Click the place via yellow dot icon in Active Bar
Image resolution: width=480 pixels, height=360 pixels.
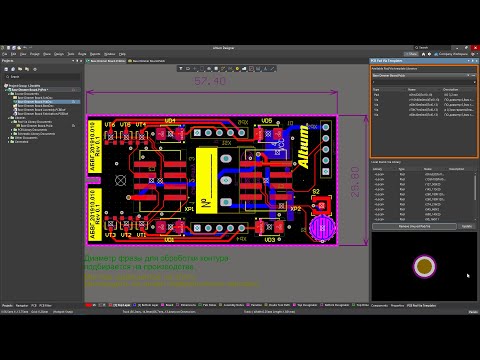[237, 69]
